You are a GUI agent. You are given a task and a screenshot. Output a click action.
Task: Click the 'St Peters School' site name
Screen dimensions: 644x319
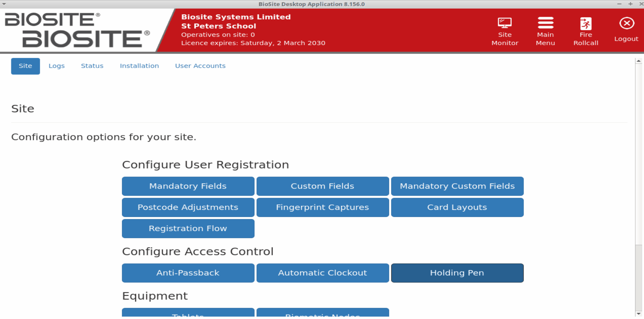tap(219, 26)
